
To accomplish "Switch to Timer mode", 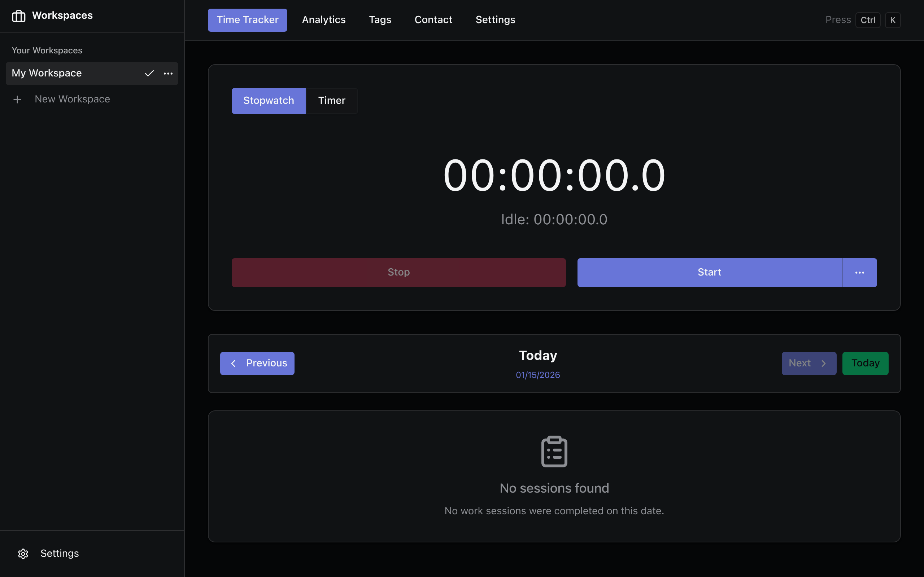I will click(x=331, y=101).
